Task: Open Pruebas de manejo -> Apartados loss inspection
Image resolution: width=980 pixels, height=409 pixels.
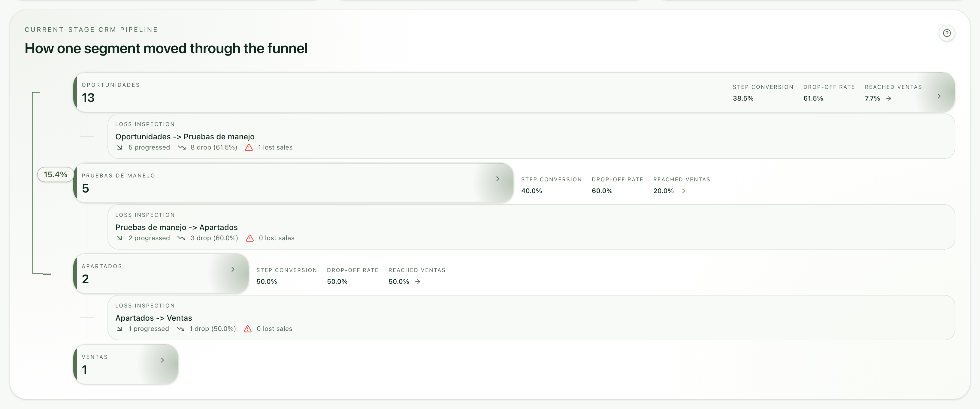Action: click(x=531, y=227)
